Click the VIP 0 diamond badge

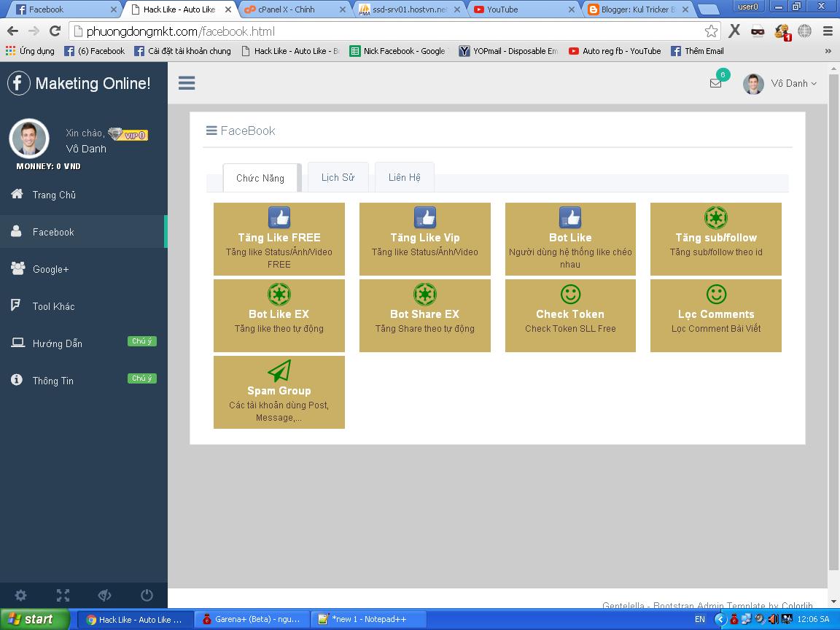click(x=128, y=134)
